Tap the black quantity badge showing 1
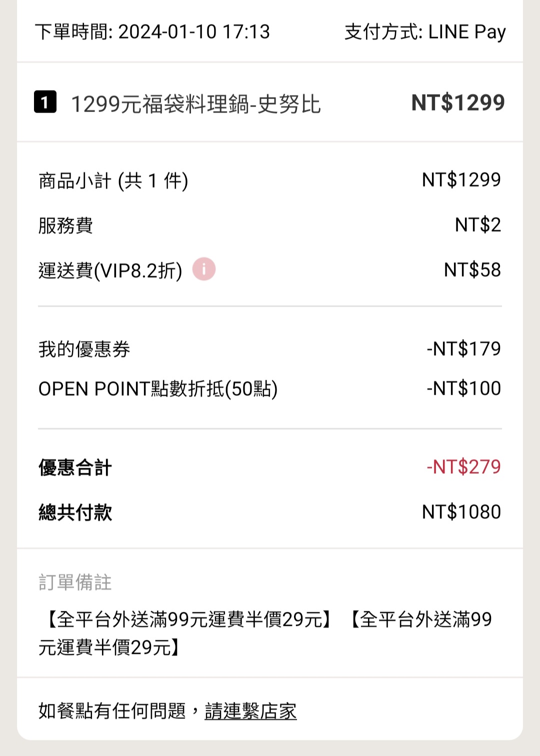This screenshot has height=756, width=540. (x=45, y=102)
